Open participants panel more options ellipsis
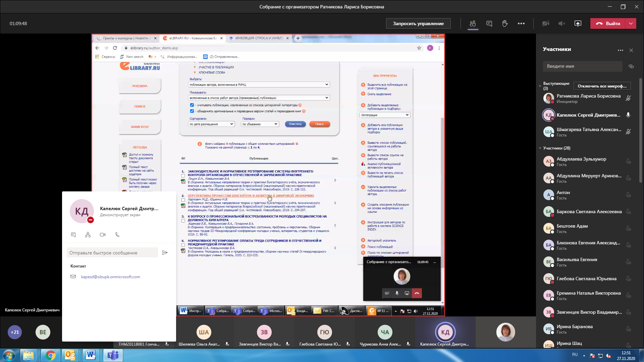Image resolution: width=644 pixels, height=362 pixels. point(620,50)
